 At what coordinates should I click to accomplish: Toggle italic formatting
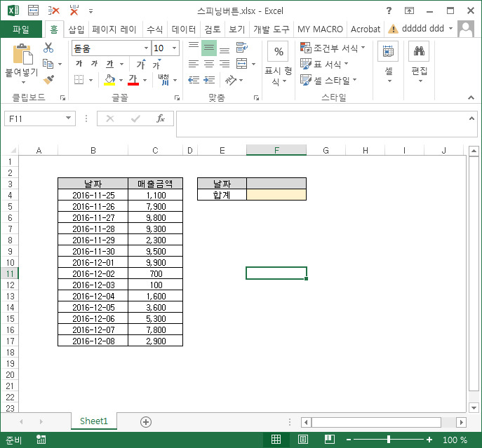tap(94, 64)
